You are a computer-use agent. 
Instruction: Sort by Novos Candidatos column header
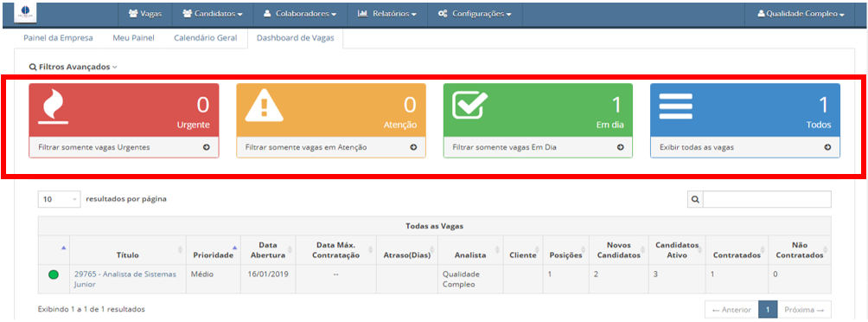619,250
